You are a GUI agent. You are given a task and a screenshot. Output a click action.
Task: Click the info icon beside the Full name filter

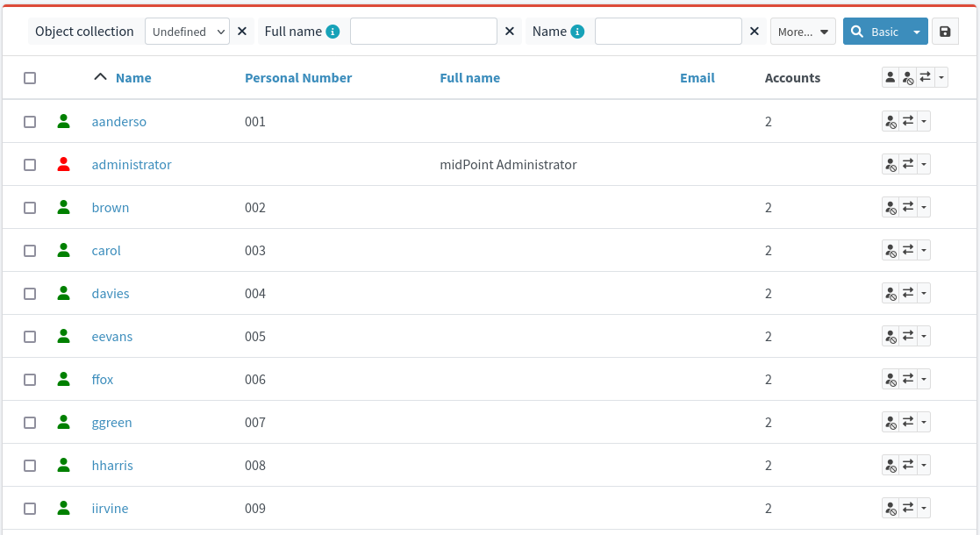coord(333,32)
